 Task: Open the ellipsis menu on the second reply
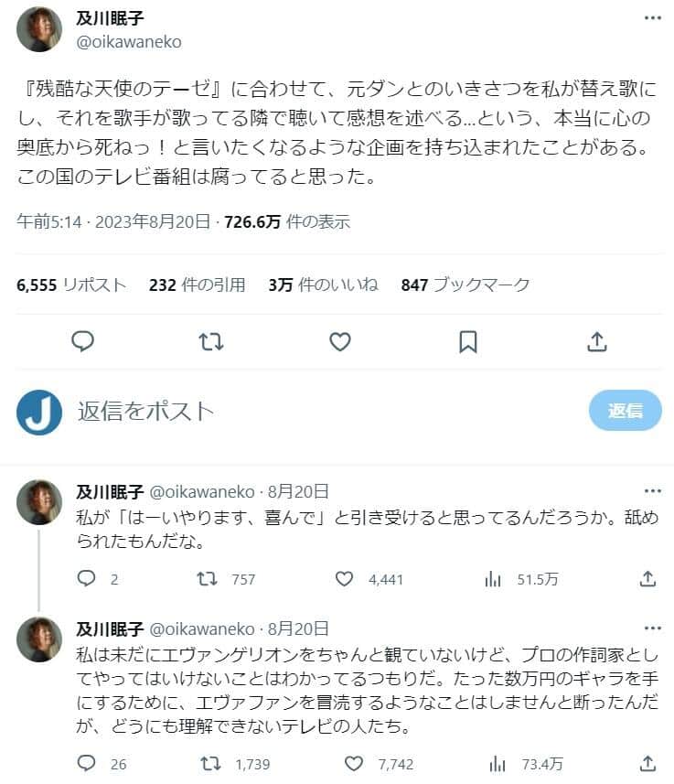tap(652, 628)
